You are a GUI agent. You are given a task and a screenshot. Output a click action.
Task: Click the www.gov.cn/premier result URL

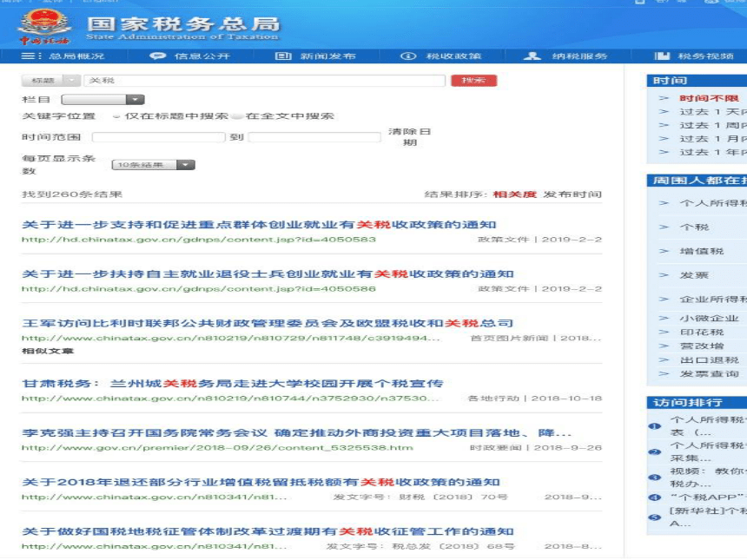pyautogui.click(x=217, y=448)
